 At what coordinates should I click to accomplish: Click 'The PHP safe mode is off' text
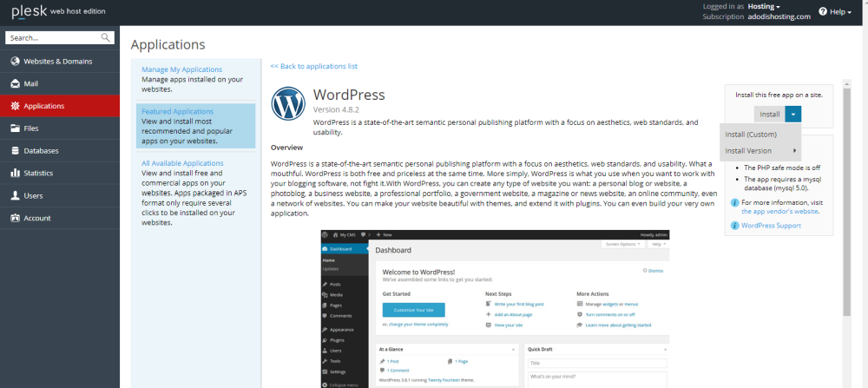click(782, 168)
